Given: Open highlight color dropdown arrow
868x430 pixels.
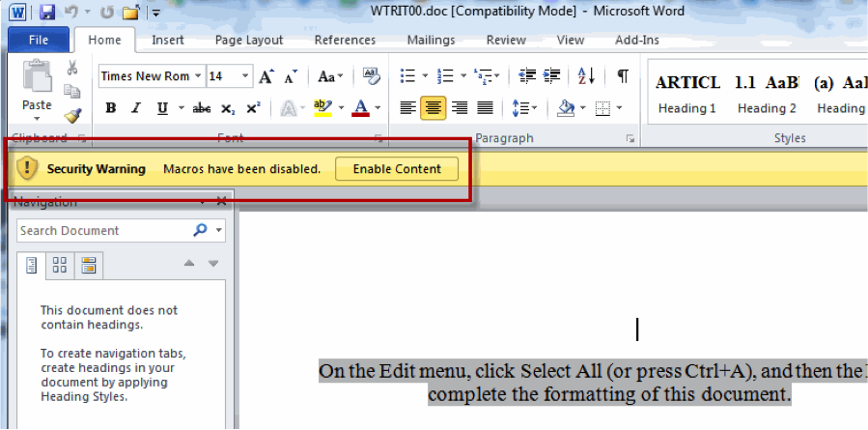Looking at the screenshot, I should (341, 108).
